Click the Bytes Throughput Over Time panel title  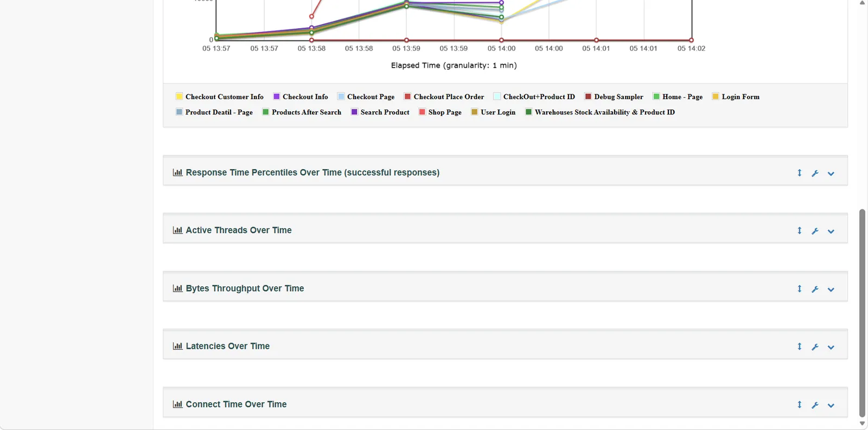click(x=245, y=288)
